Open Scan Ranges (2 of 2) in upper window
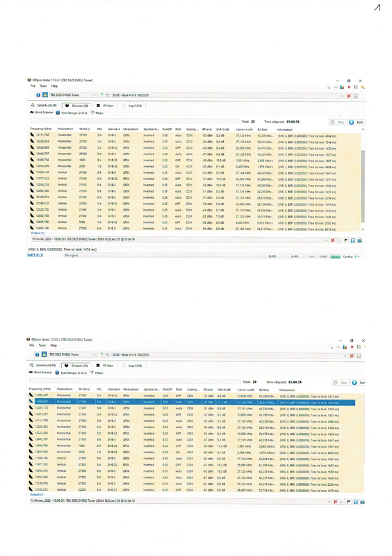 (x=72, y=113)
